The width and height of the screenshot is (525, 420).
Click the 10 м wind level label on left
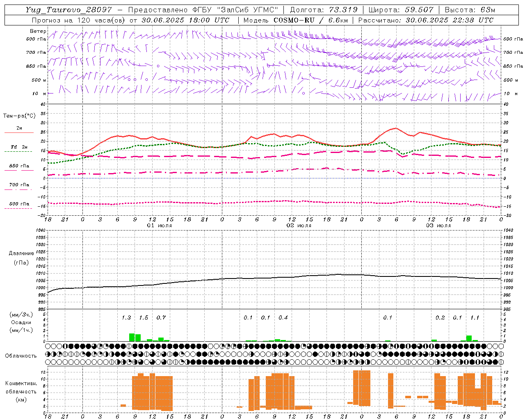tap(39, 94)
